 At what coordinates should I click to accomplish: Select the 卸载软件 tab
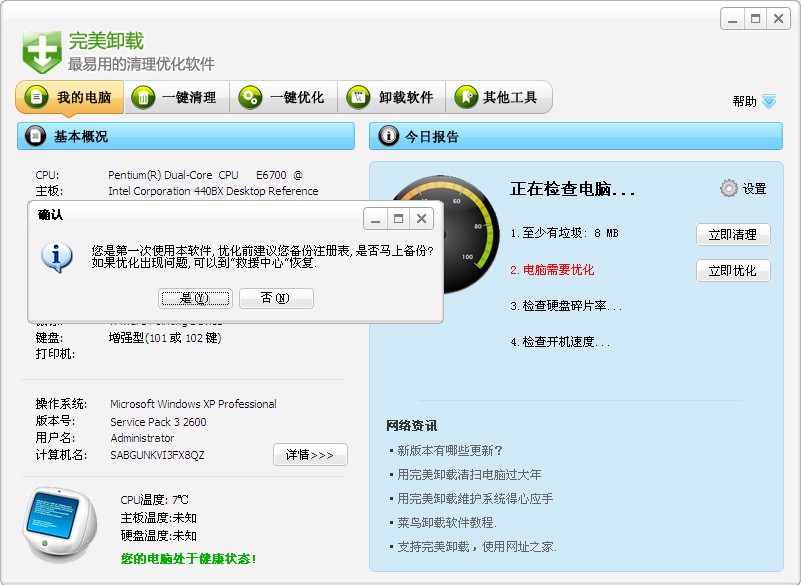(x=392, y=97)
